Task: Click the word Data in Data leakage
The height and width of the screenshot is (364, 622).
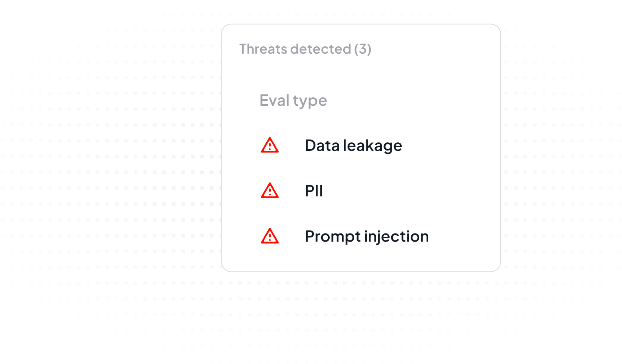Action: tap(322, 146)
